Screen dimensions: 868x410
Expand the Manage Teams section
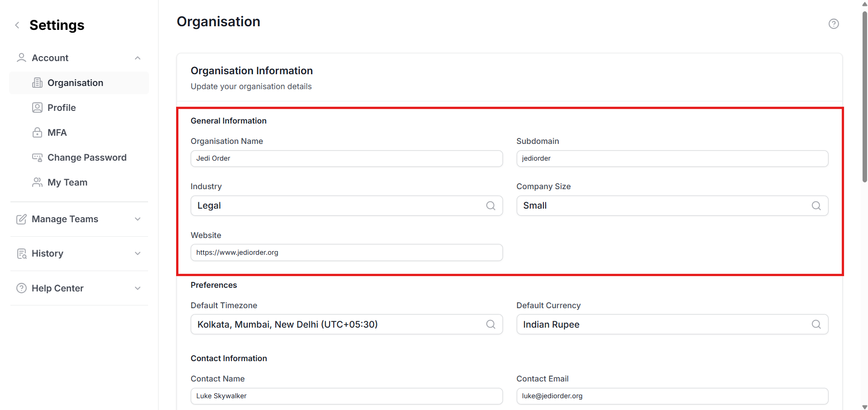[x=138, y=219]
